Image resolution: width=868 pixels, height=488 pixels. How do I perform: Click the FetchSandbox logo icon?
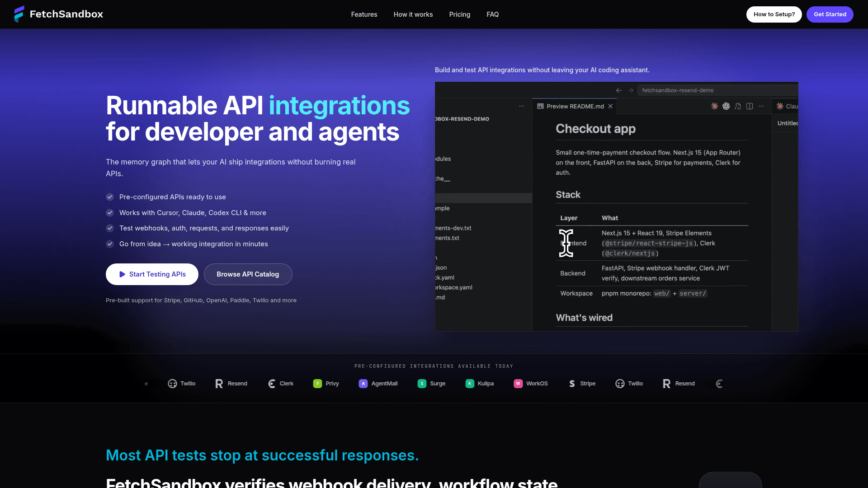(x=19, y=14)
